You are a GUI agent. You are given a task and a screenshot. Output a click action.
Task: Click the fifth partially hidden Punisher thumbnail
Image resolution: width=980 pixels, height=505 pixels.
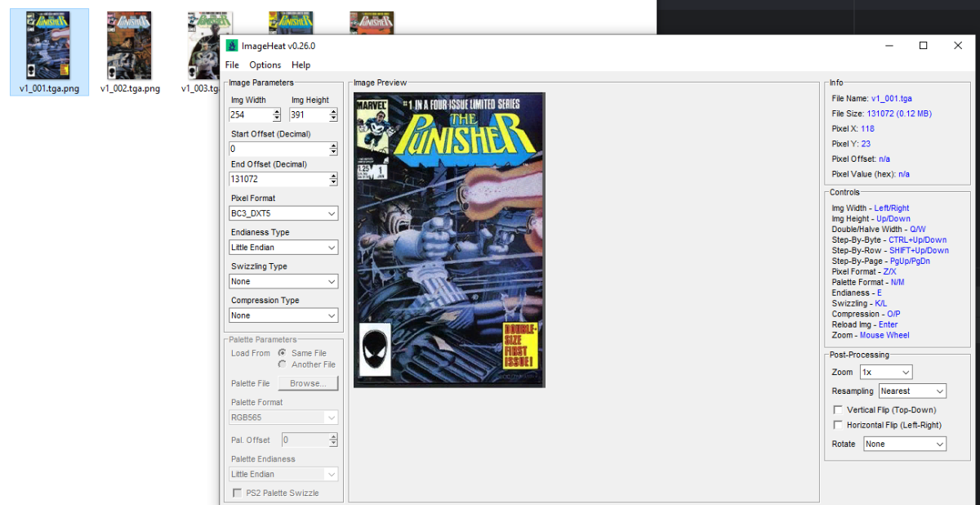coord(372,23)
